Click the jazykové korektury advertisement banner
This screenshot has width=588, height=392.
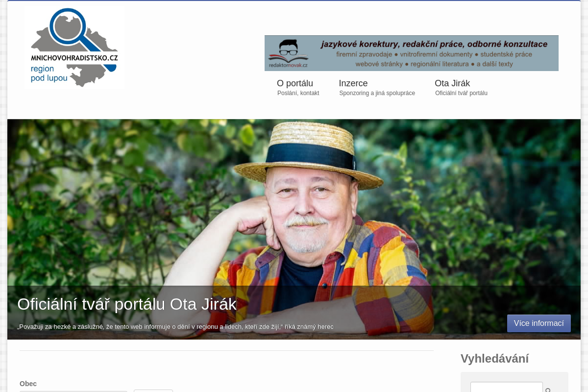click(x=412, y=53)
